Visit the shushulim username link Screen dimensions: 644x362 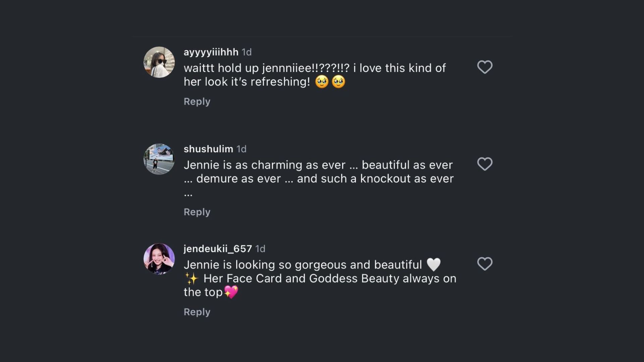208,149
